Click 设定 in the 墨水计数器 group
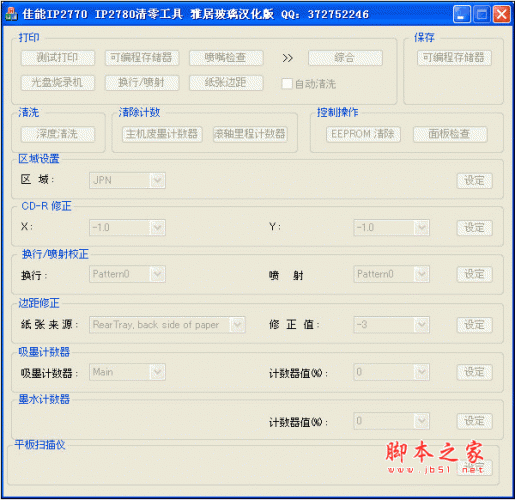The width and height of the screenshot is (515, 500). pyautogui.click(x=475, y=421)
